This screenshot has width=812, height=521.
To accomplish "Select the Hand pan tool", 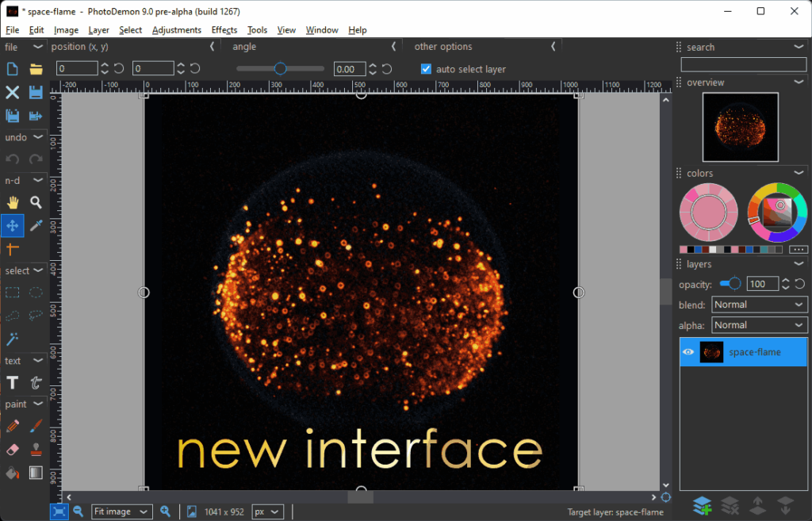I will [13, 202].
